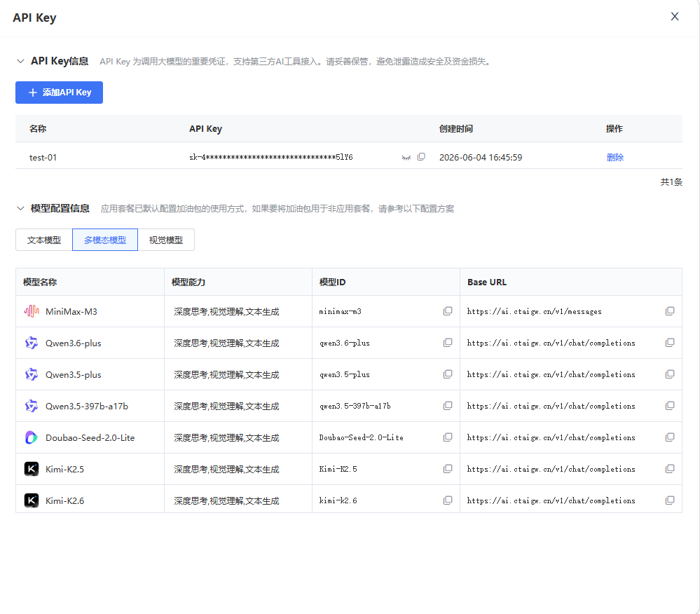Click the Base URL column header
The image size is (700, 614).
tap(486, 282)
